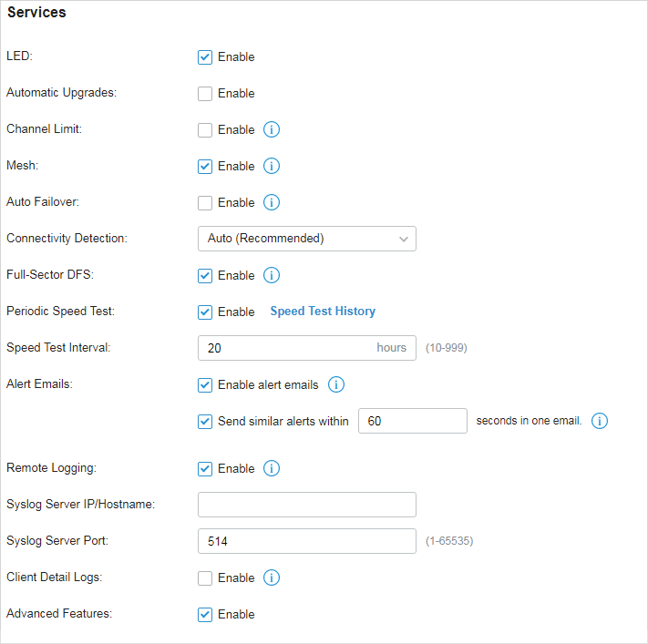The width and height of the screenshot is (648, 644).
Task: Uncheck the Advanced Features Enable checkbox
Action: tap(205, 615)
